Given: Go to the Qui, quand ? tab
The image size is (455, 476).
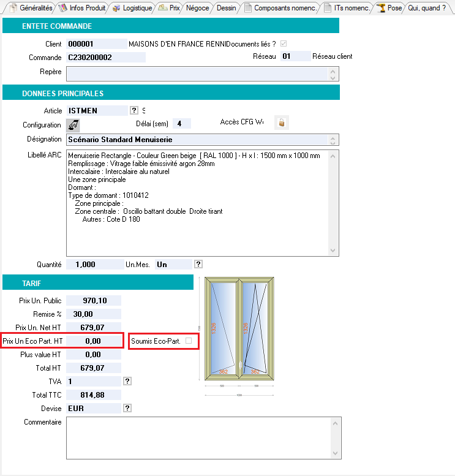Looking at the screenshot, I should [x=426, y=8].
